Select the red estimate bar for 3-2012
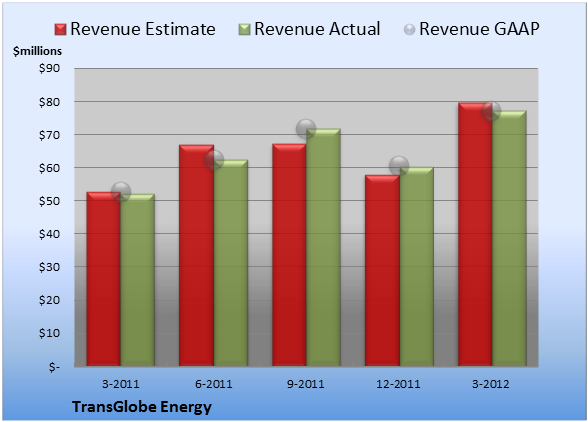588x422 pixels. click(x=475, y=234)
